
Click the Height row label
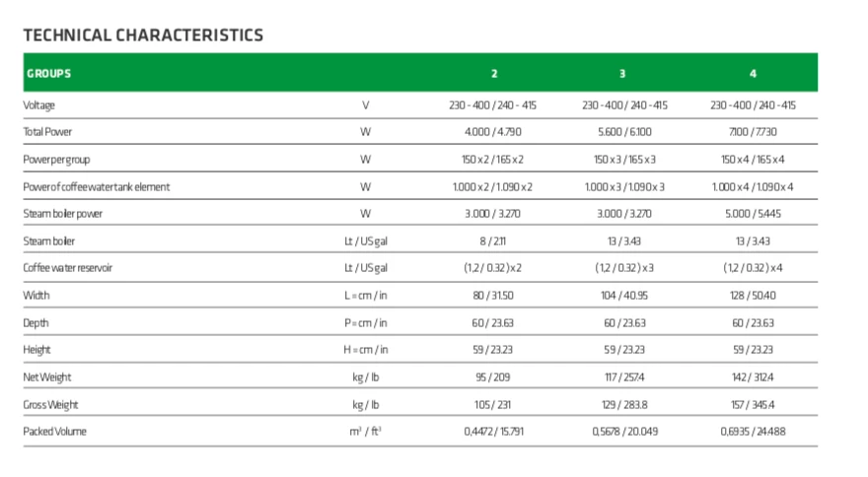click(37, 350)
